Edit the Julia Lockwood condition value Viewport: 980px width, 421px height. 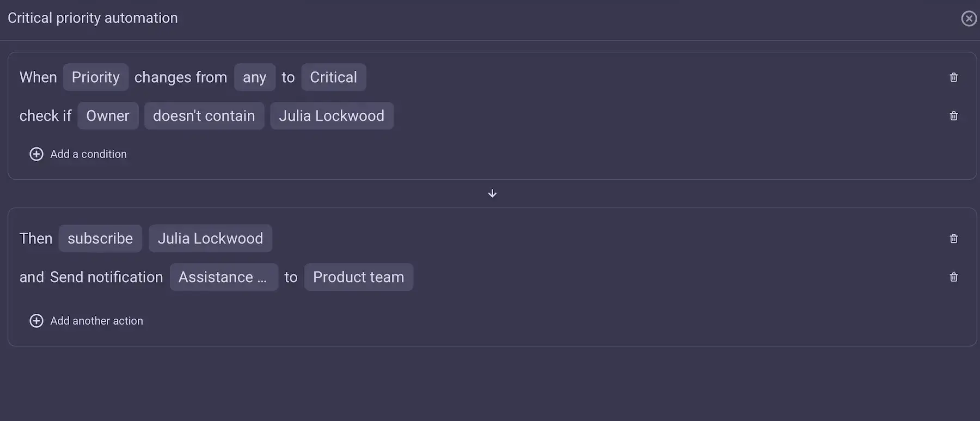point(332,115)
